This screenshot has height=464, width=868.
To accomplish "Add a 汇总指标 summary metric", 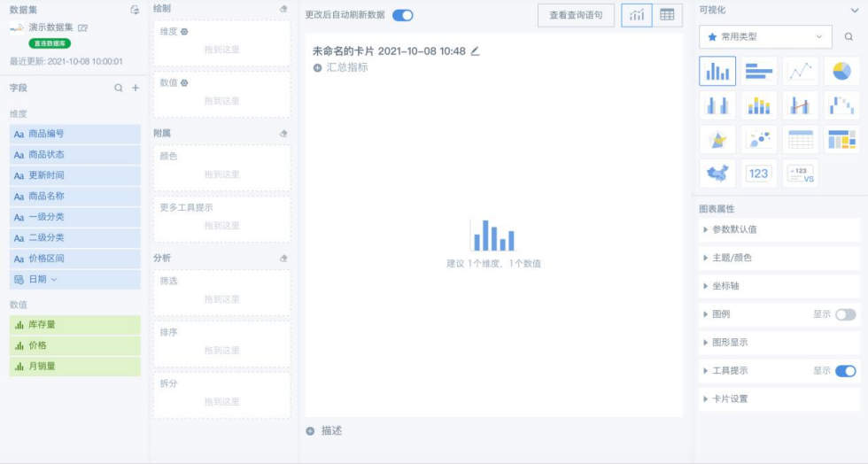I will point(341,67).
